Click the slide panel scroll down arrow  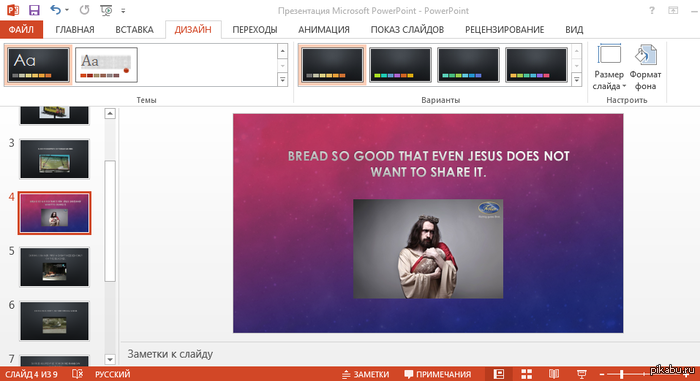(x=110, y=359)
